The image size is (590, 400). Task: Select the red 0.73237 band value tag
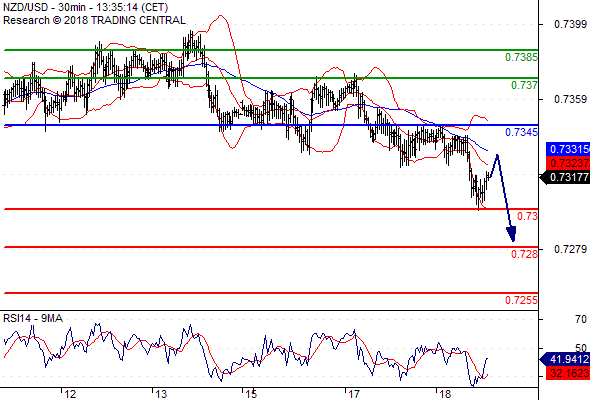(568, 163)
